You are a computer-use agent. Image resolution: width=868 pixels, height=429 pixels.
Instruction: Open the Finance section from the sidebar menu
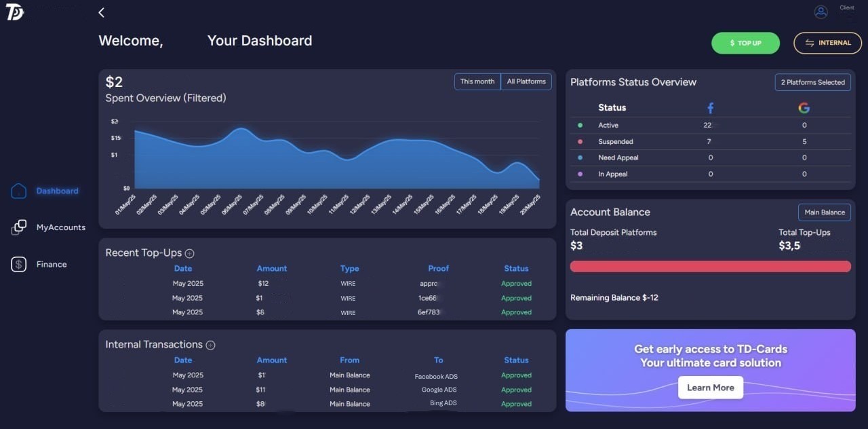click(51, 264)
